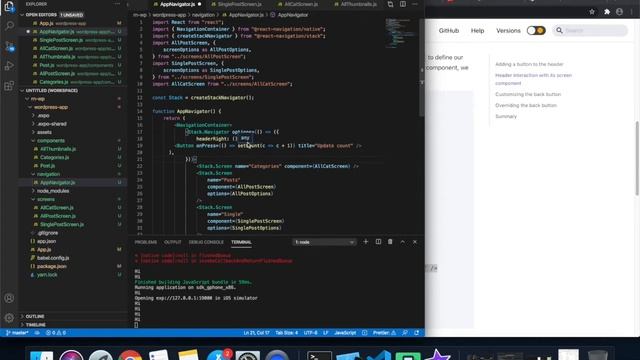640x360 pixels.
Task: Close the terminal panel
Action: click(415, 242)
